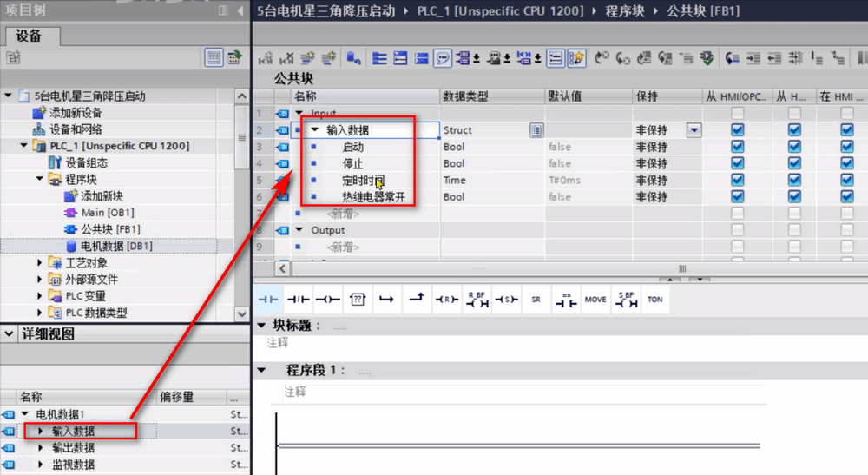Expand the PLC 变量 folder
Image resolution: width=868 pixels, height=475 pixels.
click(40, 296)
